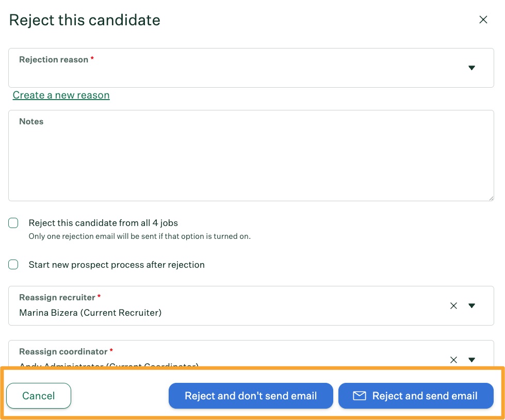This screenshot has height=420, width=505.
Task: Click the envelope icon on the send email button
Action: tap(360, 396)
